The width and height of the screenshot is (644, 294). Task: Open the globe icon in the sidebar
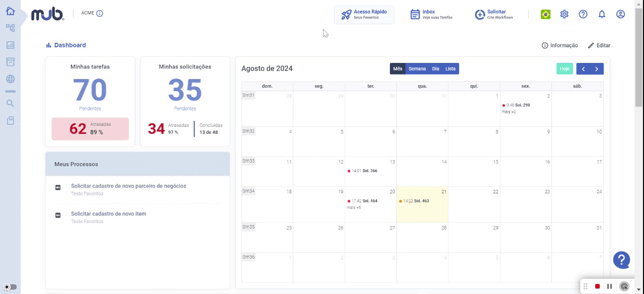[10, 79]
